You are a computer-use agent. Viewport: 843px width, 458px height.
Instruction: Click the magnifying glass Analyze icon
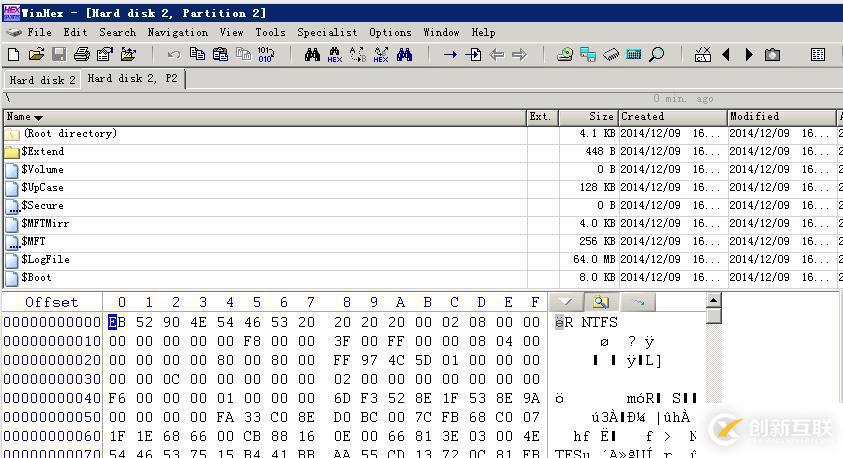click(x=656, y=54)
